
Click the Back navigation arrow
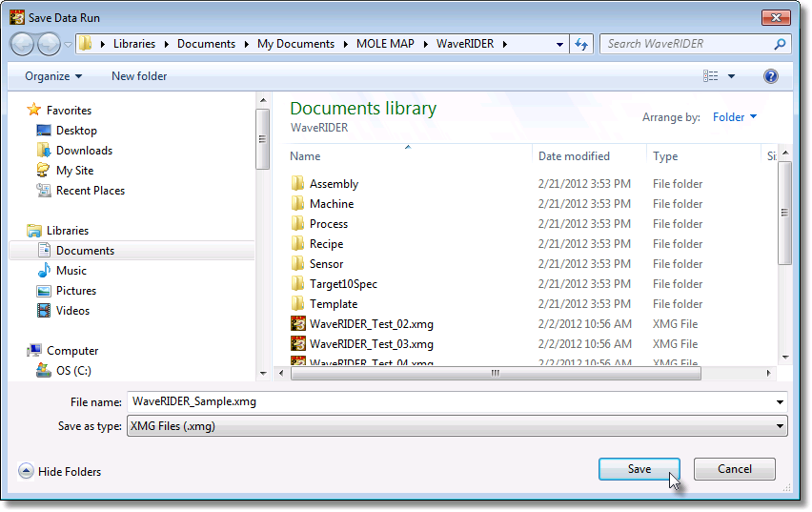pyautogui.click(x=22, y=44)
